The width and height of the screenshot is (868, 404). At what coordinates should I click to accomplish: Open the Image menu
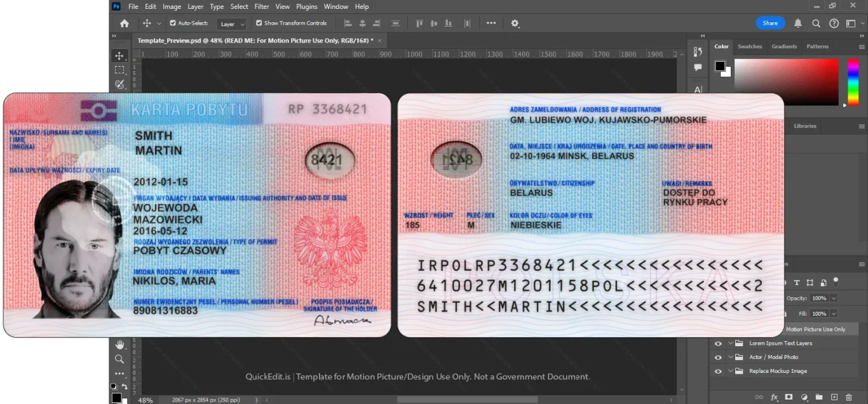click(x=172, y=6)
